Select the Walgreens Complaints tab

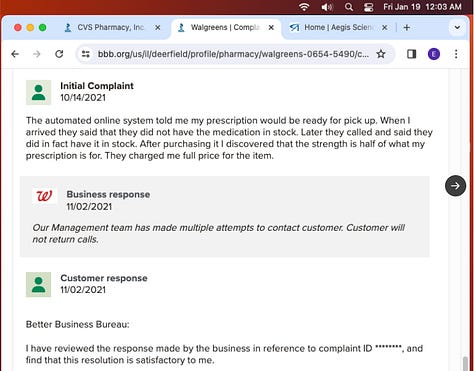[x=226, y=27]
